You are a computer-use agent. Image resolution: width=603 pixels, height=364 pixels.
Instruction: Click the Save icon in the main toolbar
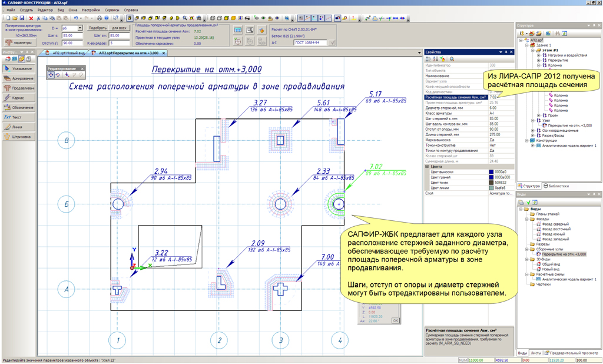(x=22, y=18)
